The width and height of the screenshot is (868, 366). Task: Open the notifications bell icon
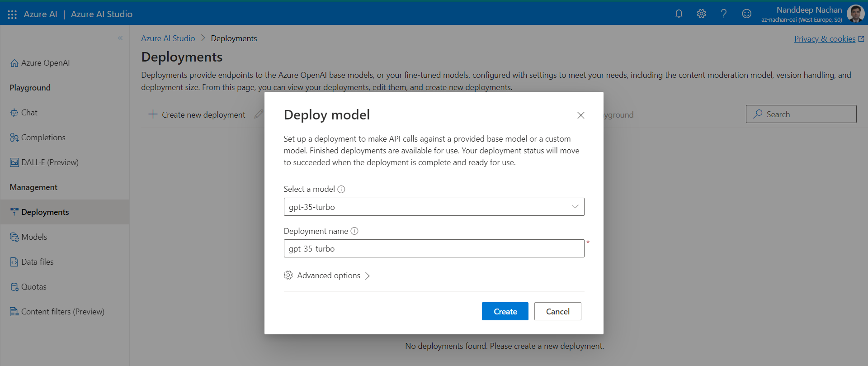click(x=679, y=14)
